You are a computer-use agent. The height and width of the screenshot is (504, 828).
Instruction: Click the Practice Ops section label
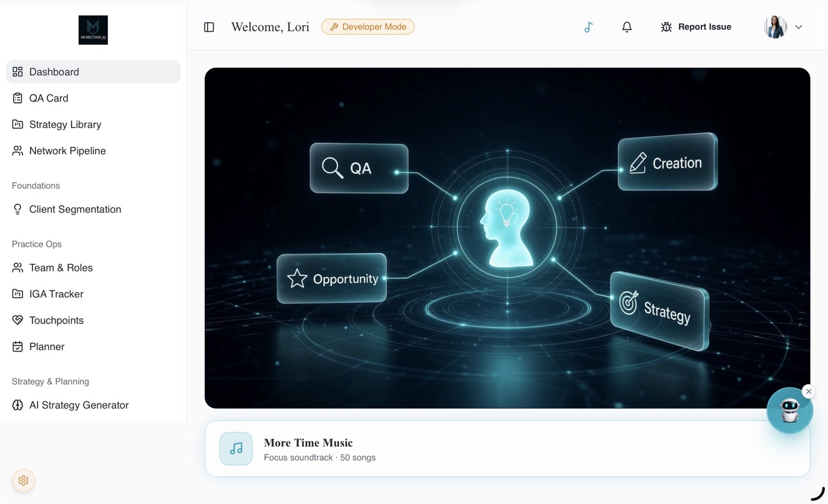pyautogui.click(x=37, y=244)
